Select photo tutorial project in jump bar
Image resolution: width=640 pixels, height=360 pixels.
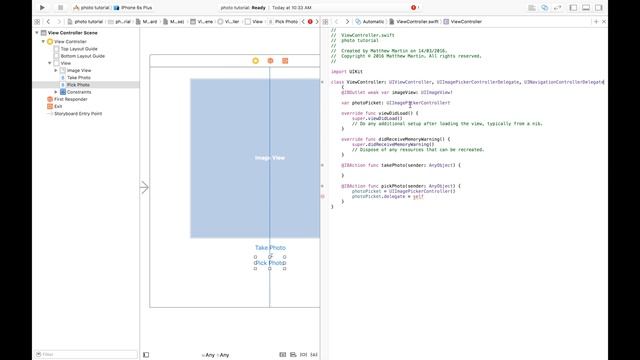click(x=85, y=22)
